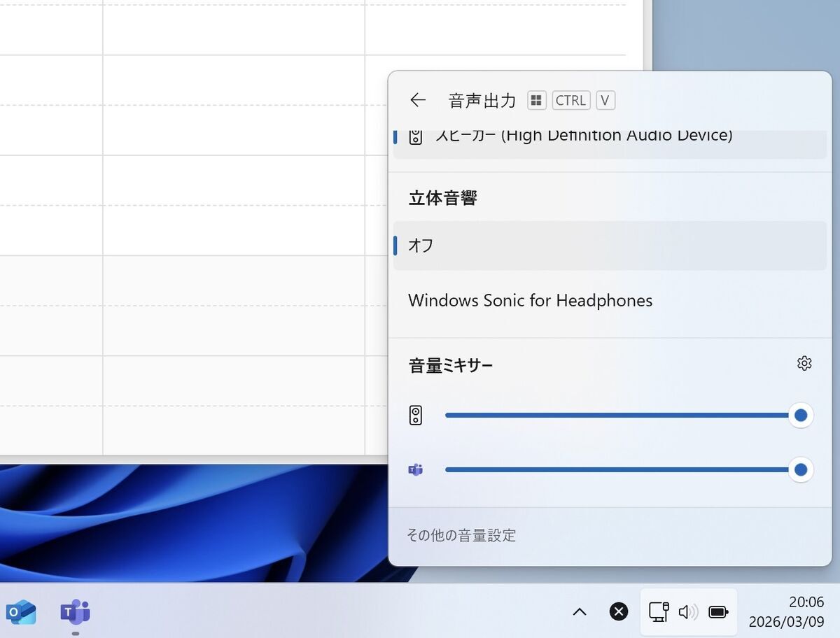Adjust the speaker volume slider

click(629, 416)
